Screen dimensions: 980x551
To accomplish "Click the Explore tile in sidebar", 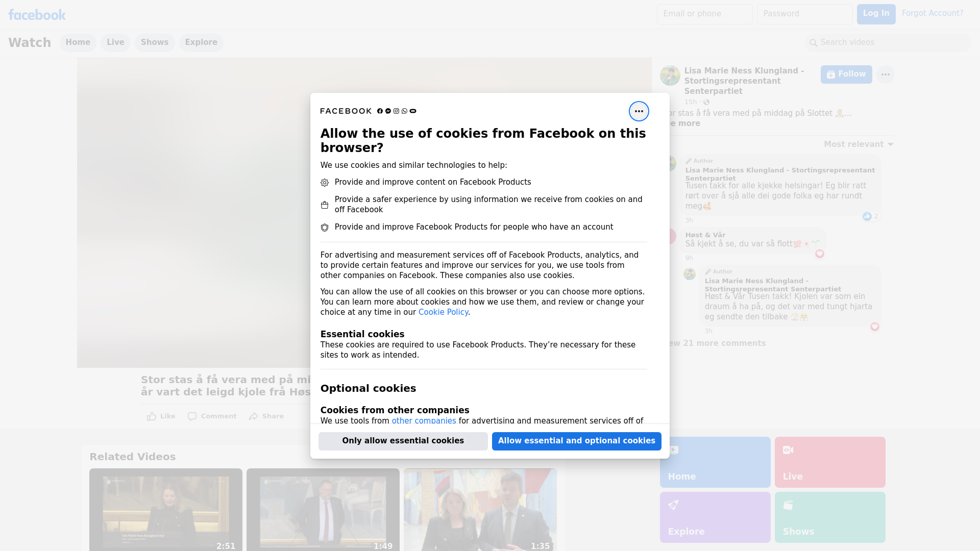I will click(715, 517).
